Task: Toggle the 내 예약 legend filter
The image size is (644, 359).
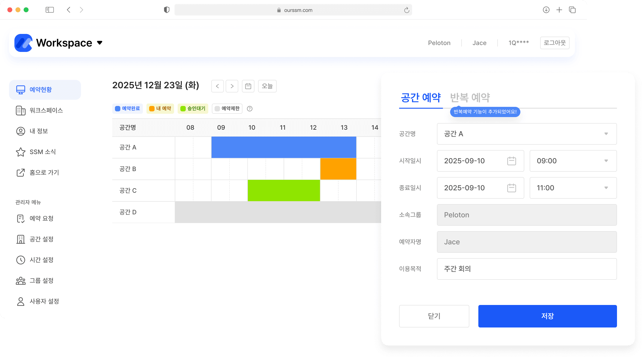Action: [x=160, y=109]
